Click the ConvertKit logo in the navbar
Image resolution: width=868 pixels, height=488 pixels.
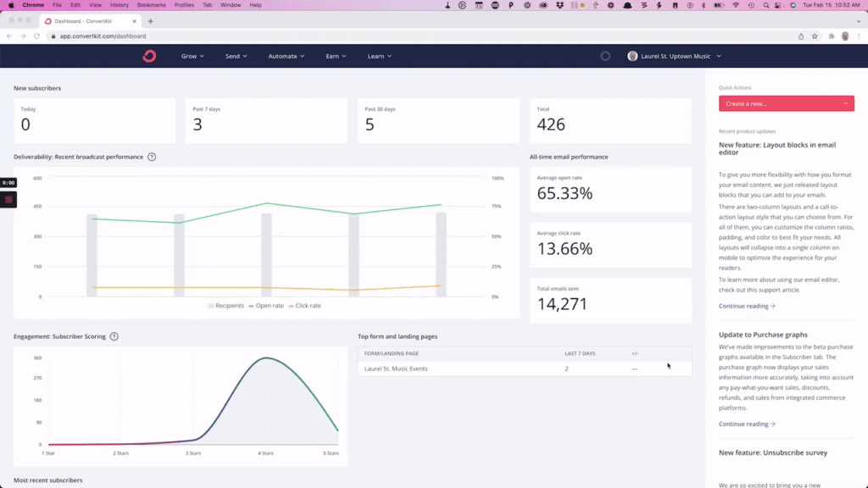click(x=149, y=56)
